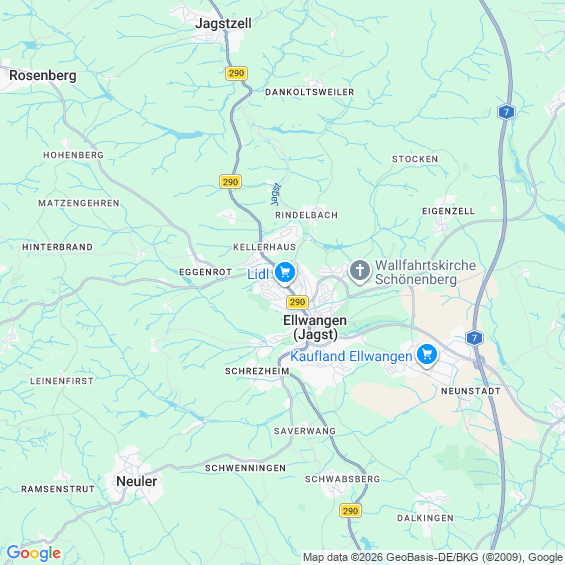Click the Rosenberg town label
This screenshot has height=565, width=565.
click(43, 75)
